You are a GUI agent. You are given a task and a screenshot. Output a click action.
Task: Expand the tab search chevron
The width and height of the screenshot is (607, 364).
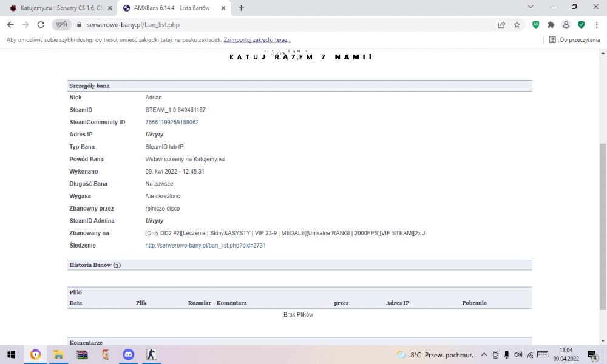tap(531, 7)
